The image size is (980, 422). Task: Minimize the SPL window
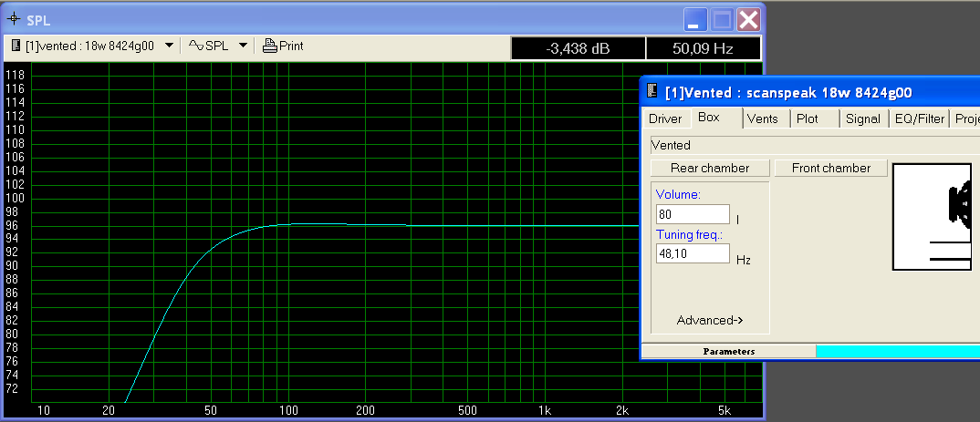(693, 20)
